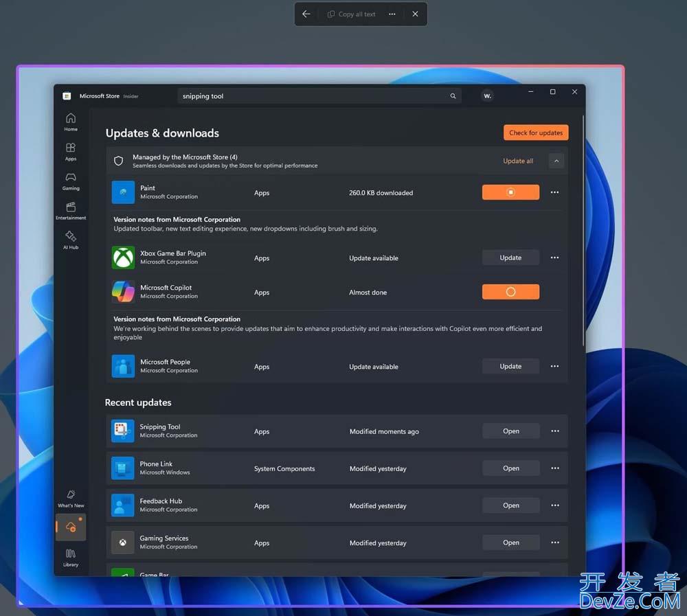Click the Phone Link app icon
This screenshot has width=687, height=616.
coord(123,468)
